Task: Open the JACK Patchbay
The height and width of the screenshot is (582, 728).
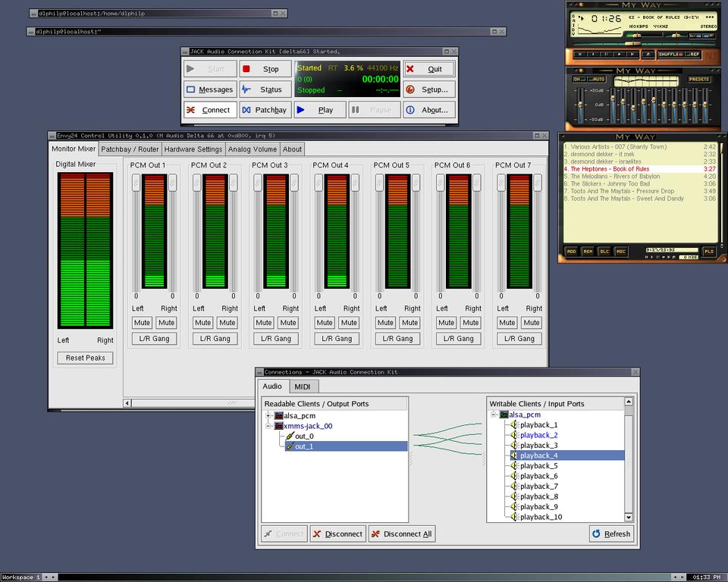Action: point(265,110)
